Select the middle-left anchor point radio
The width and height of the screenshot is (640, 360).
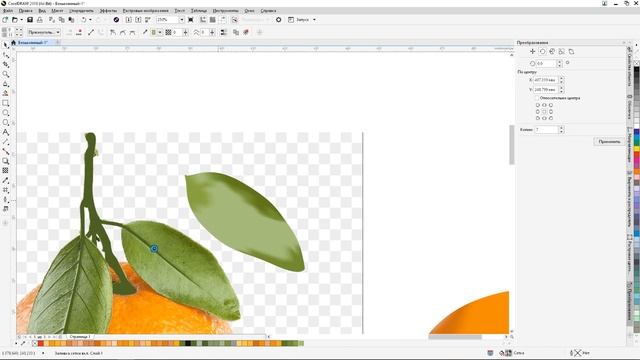[538, 111]
